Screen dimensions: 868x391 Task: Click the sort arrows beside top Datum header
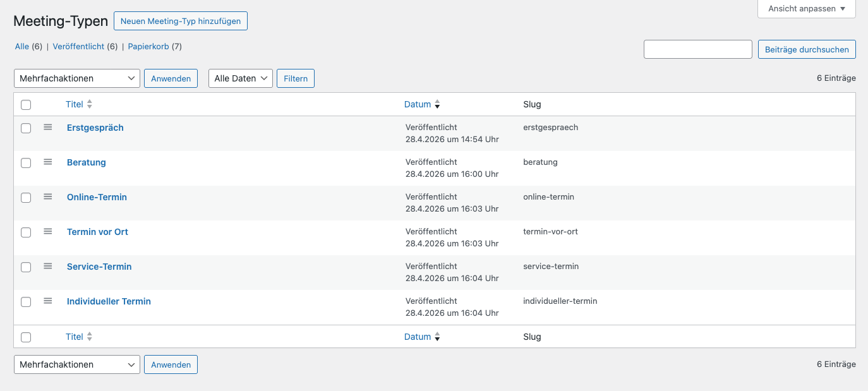click(x=437, y=104)
